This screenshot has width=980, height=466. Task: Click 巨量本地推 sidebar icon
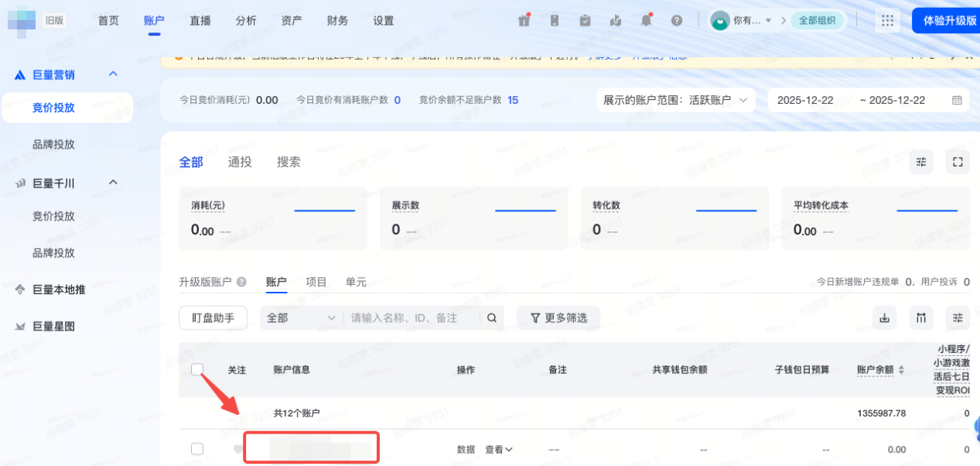(21, 290)
